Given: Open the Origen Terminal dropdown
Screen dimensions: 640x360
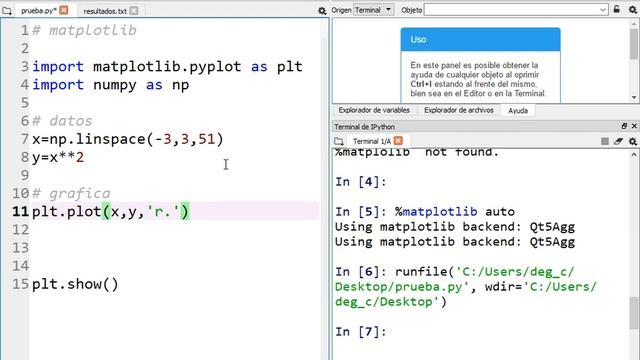Looking at the screenshot, I should [373, 10].
